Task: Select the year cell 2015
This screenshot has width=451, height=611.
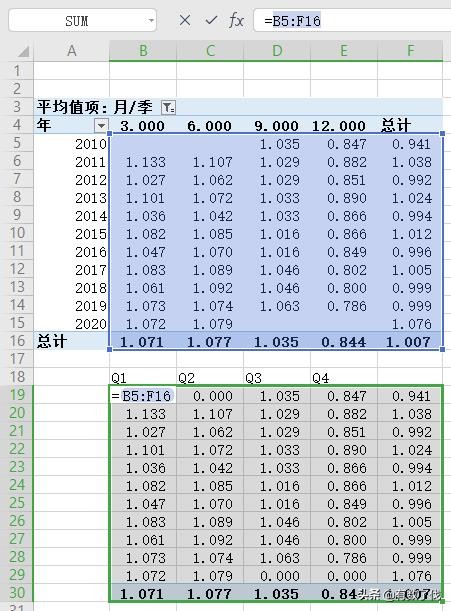Action: 71,234
